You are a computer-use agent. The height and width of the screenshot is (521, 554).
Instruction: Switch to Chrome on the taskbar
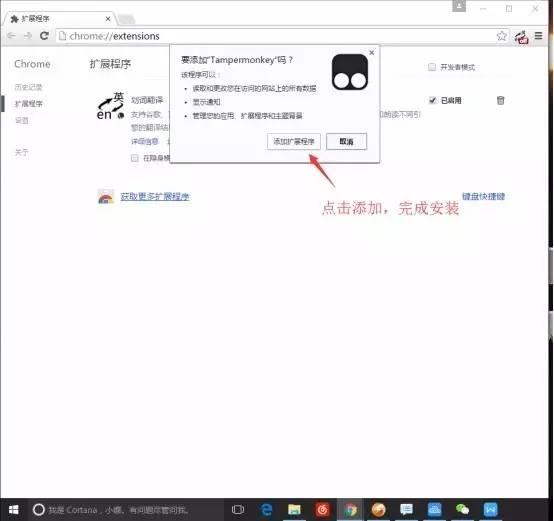(350, 510)
